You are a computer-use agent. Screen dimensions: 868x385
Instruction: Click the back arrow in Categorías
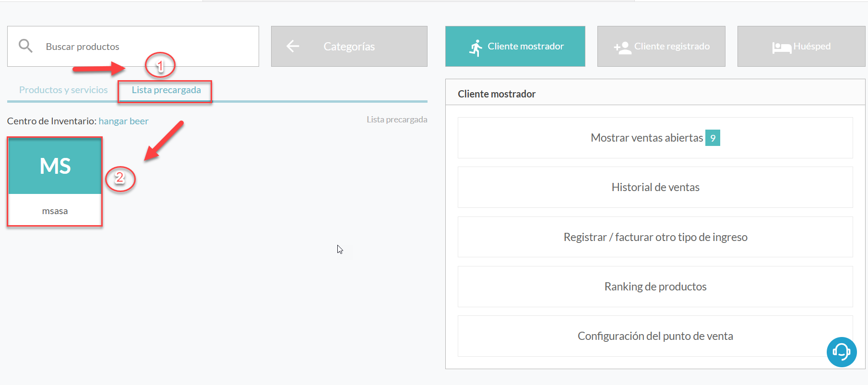(293, 46)
